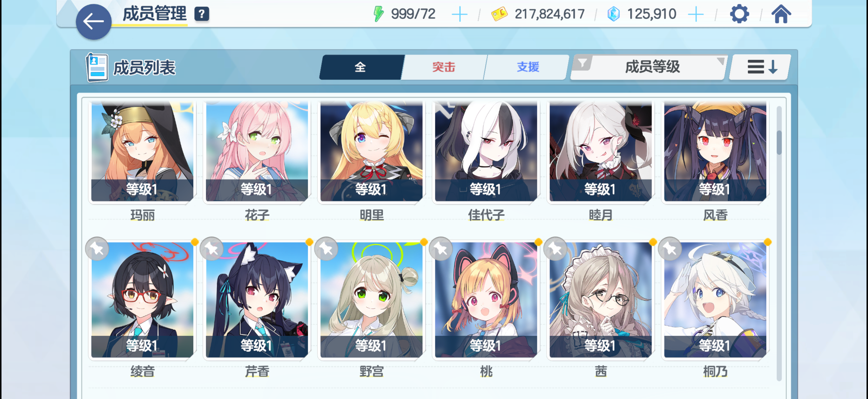Open help question mark next to 成员管理
Screen dimensions: 868x399
tap(202, 14)
